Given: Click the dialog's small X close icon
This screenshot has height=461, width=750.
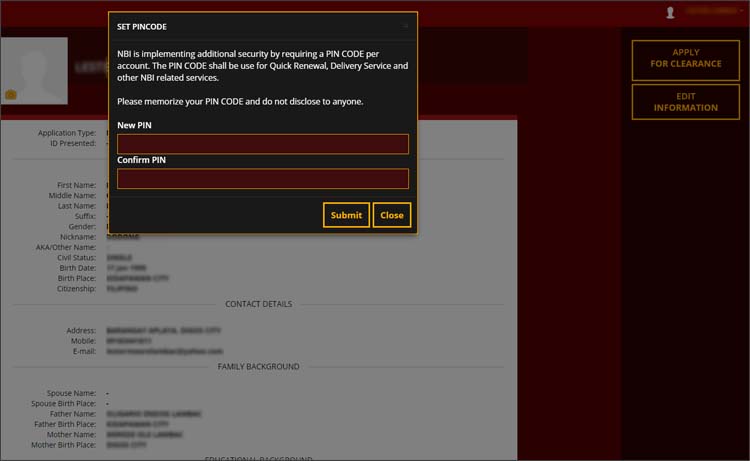Looking at the screenshot, I should pos(406,26).
